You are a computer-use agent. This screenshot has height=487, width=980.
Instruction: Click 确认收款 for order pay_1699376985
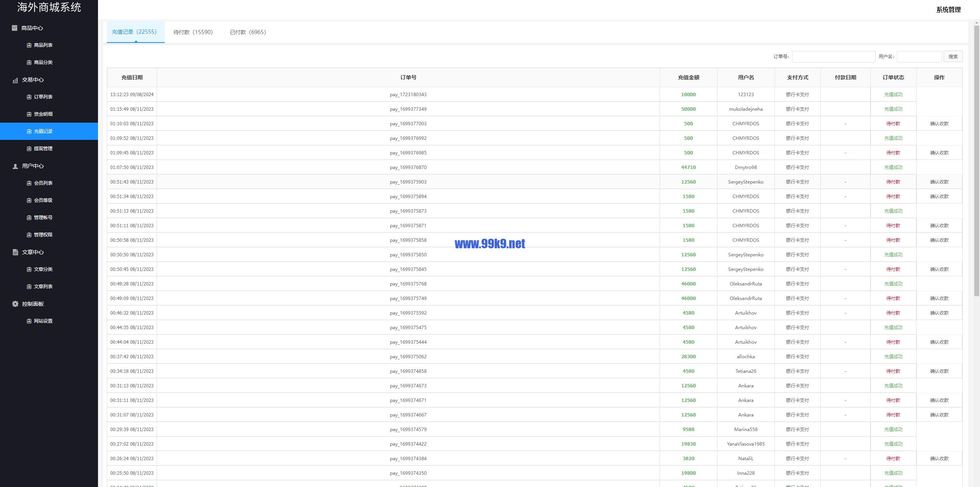[x=939, y=153]
